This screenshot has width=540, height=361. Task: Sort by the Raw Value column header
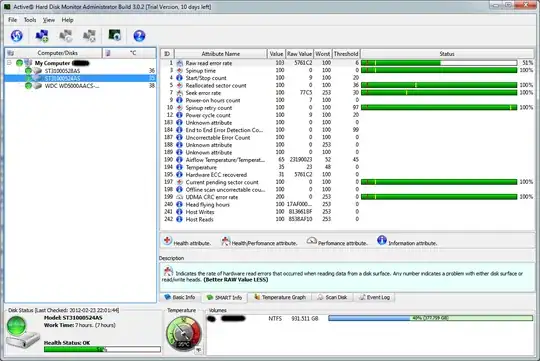click(299, 54)
